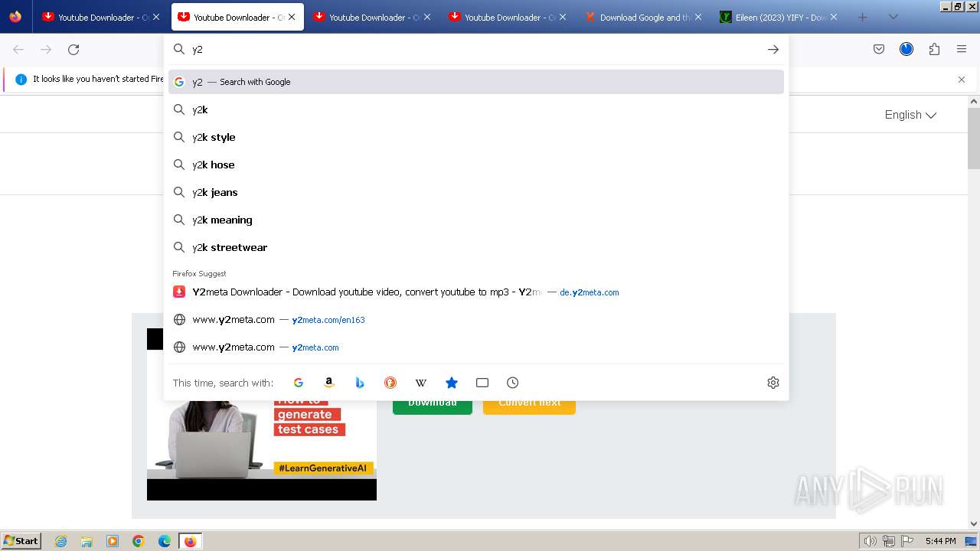Screen dimensions: 980x551
Task: Click Firefox taskbar button
Action: tap(190, 541)
